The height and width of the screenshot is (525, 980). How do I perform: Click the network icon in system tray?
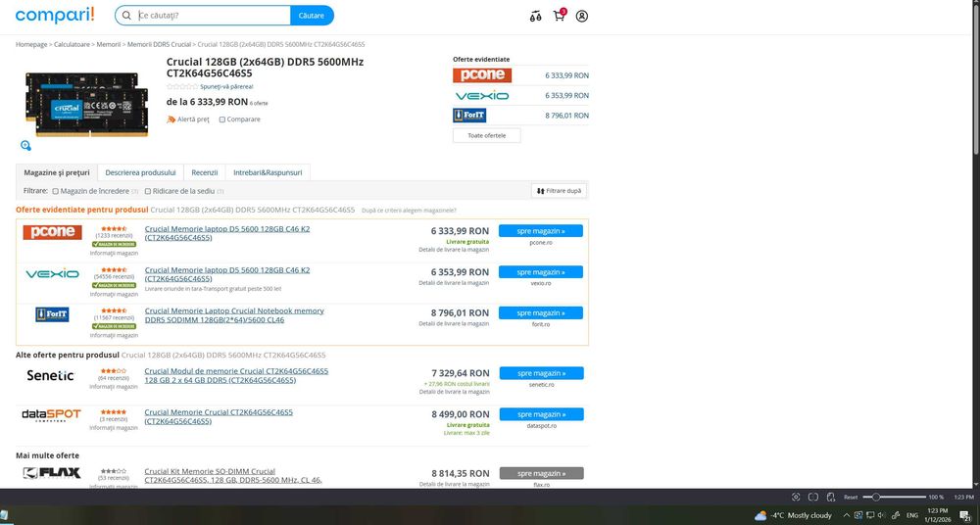870,515
